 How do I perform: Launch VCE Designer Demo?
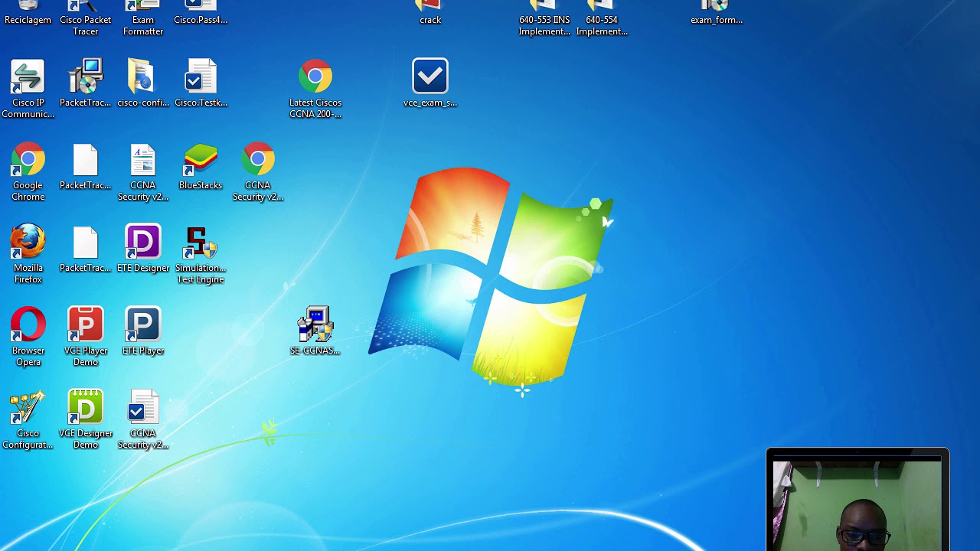[86, 419]
